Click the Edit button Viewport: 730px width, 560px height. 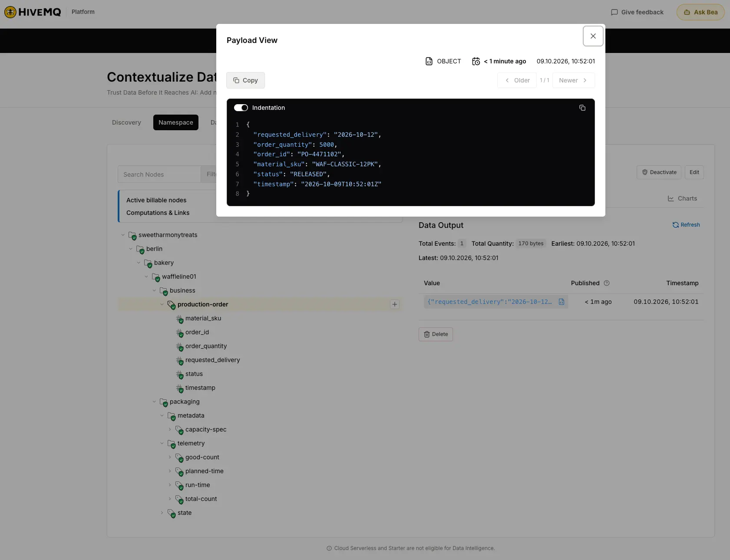click(694, 172)
